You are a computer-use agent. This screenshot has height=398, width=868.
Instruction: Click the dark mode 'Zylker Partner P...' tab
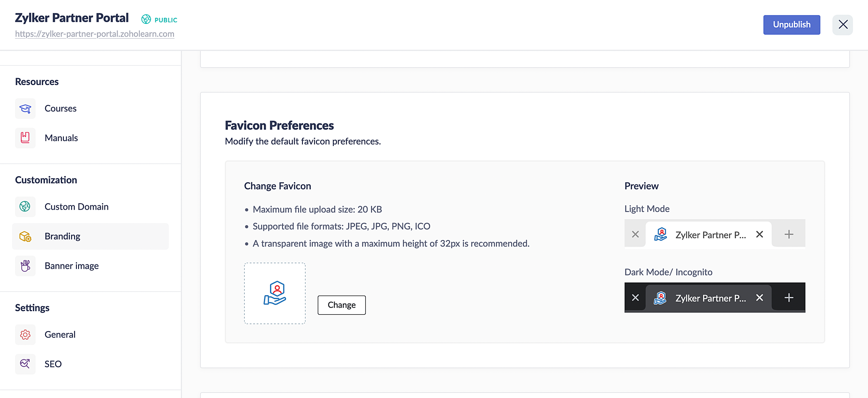tap(709, 298)
